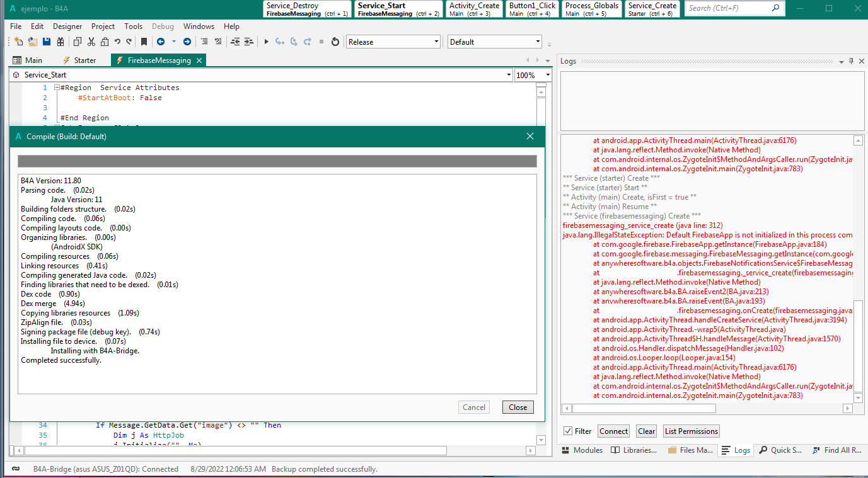The height and width of the screenshot is (478, 868).
Task: Open the Designer menu
Action: [67, 26]
